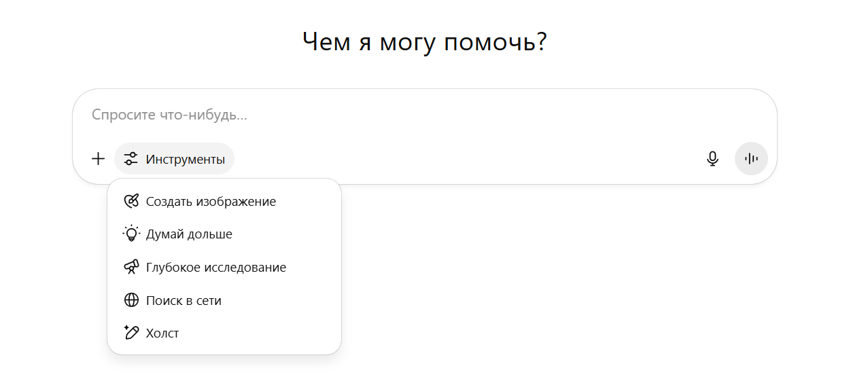Screen dimensions: 868x381
Task: Focus the Спросите что-нибудь input field
Action: [x=424, y=115]
